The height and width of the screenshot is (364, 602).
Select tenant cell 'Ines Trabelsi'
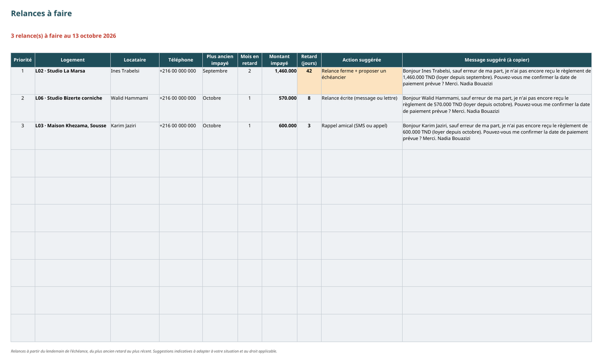(x=135, y=81)
